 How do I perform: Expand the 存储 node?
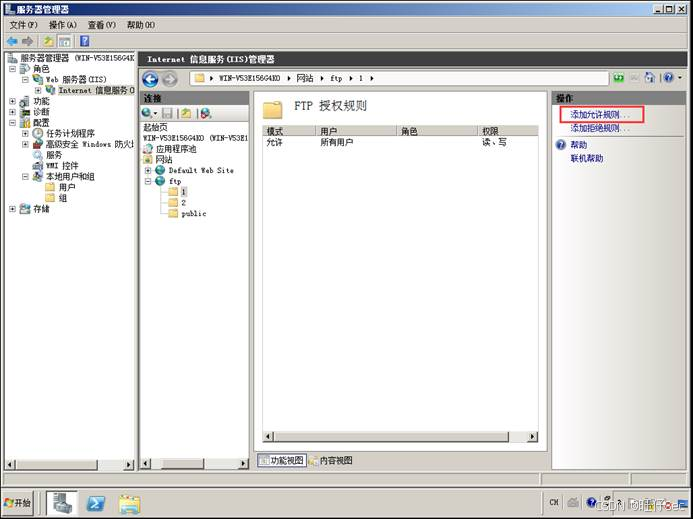pos(12,209)
